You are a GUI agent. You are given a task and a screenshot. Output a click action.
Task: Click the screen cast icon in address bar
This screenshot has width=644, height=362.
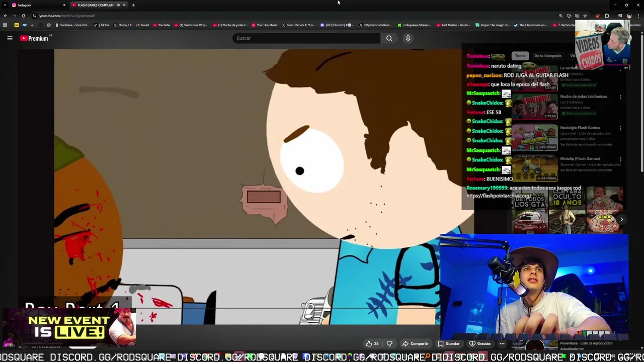pos(569,16)
